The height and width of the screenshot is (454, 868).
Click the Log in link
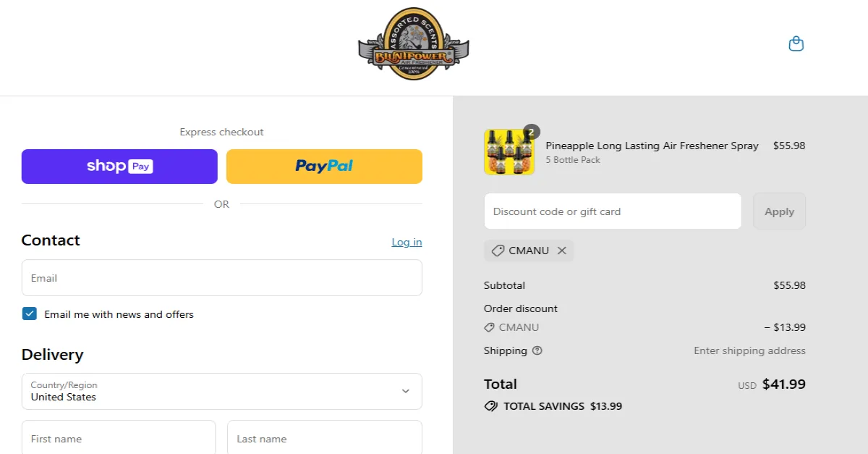(x=407, y=242)
